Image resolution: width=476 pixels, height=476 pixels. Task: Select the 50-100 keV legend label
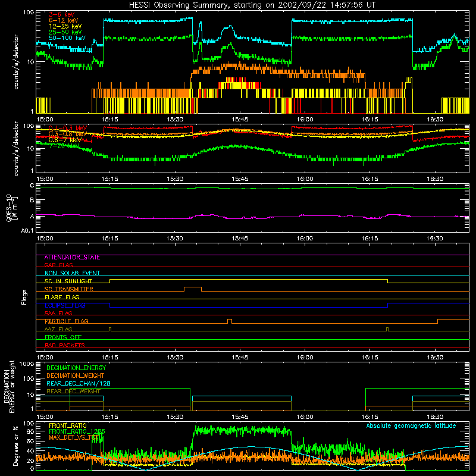click(67, 38)
